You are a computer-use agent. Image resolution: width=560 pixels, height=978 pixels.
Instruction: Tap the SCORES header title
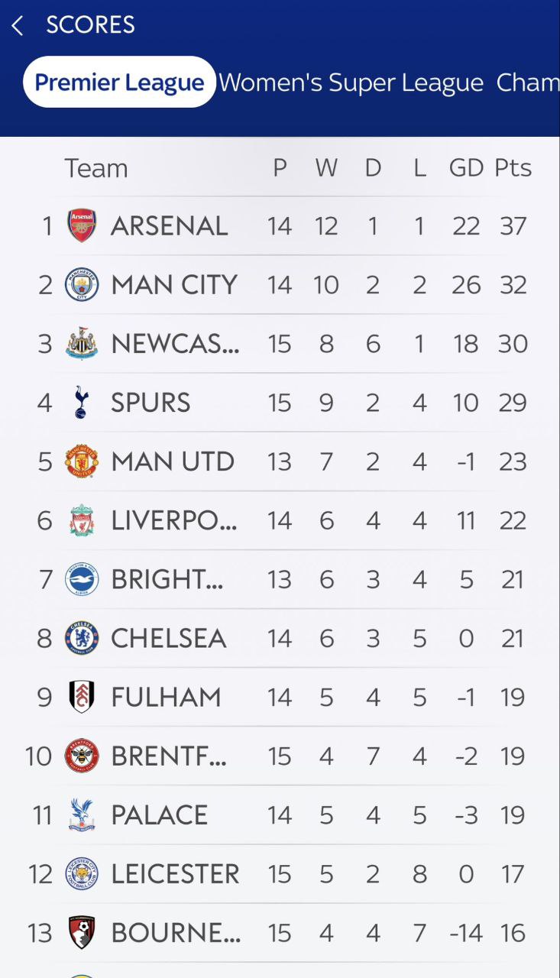90,25
